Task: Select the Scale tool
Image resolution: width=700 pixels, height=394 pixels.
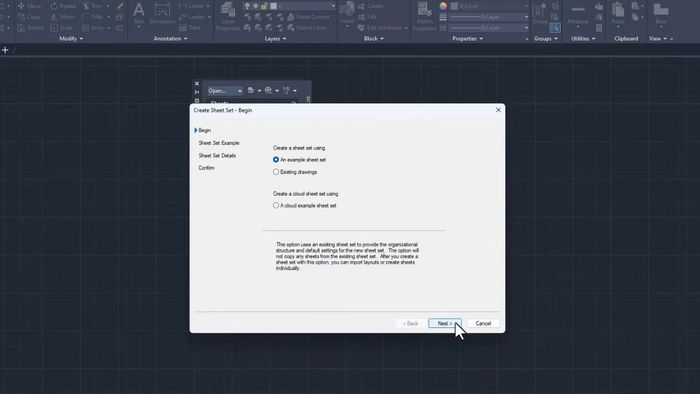Action: 62,28
